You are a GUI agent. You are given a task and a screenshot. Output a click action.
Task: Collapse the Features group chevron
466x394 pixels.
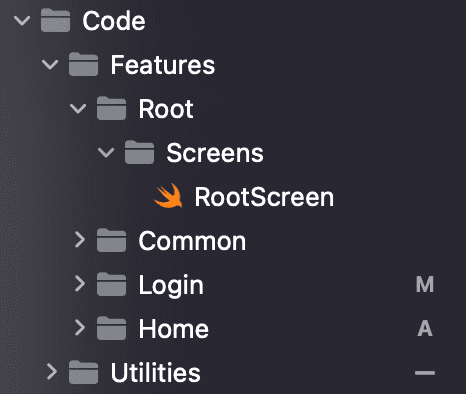pos(50,65)
